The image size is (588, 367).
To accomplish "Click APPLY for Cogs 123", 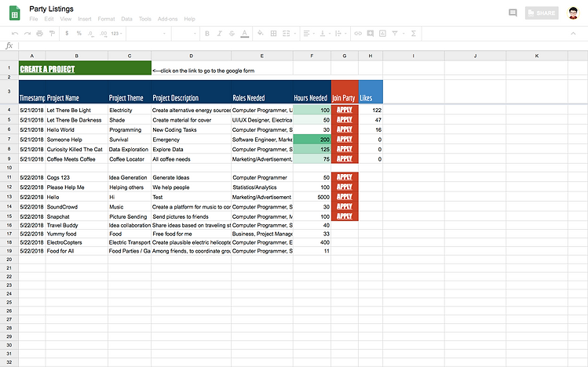I will coord(345,177).
